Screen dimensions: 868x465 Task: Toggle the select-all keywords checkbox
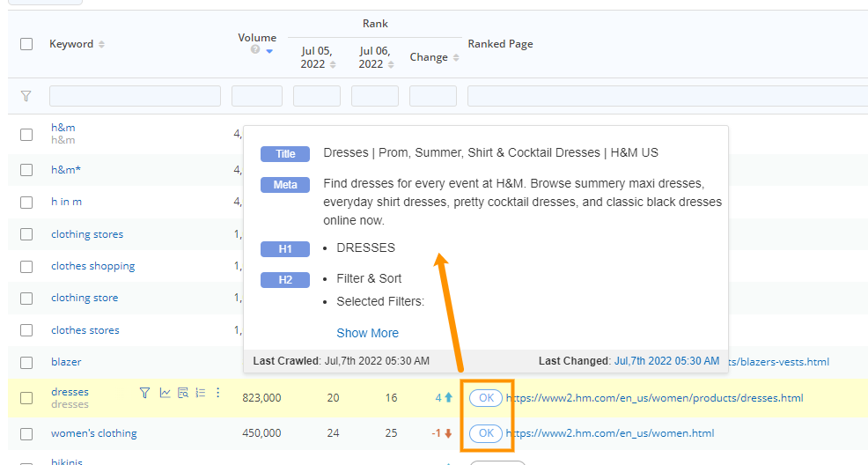pos(26,44)
